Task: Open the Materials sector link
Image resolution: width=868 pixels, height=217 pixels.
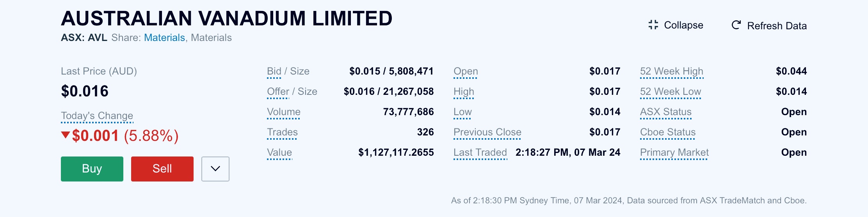Action: (x=164, y=37)
